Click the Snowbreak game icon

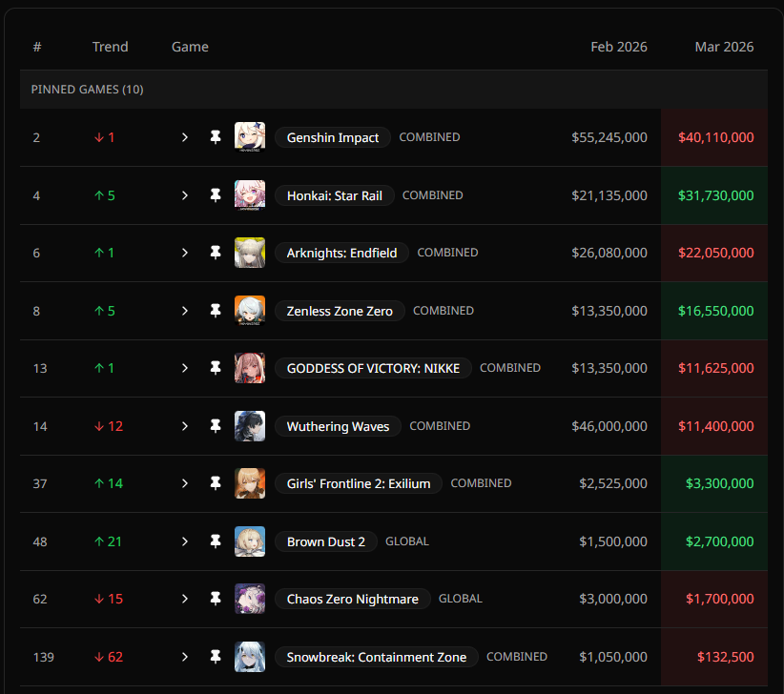pyautogui.click(x=250, y=657)
